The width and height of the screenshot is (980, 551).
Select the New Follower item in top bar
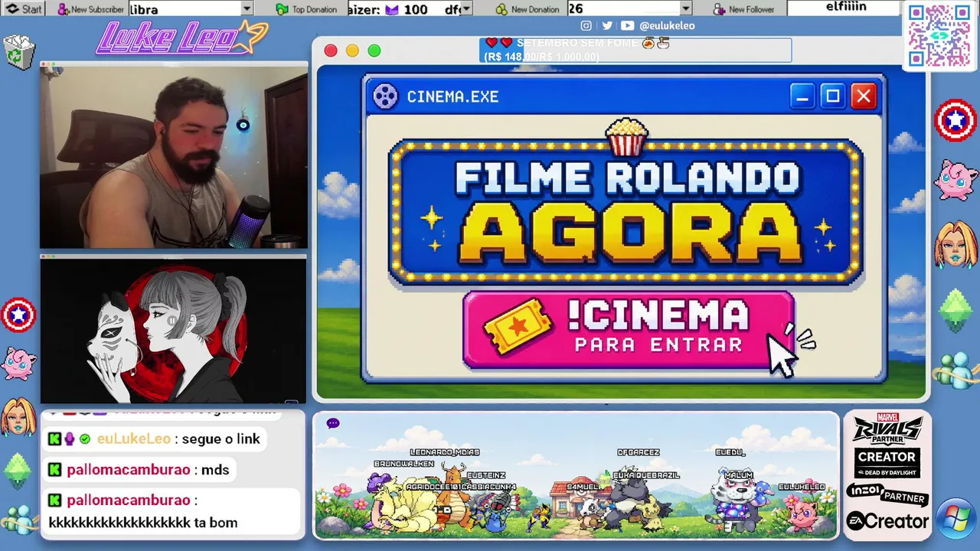coord(744,9)
